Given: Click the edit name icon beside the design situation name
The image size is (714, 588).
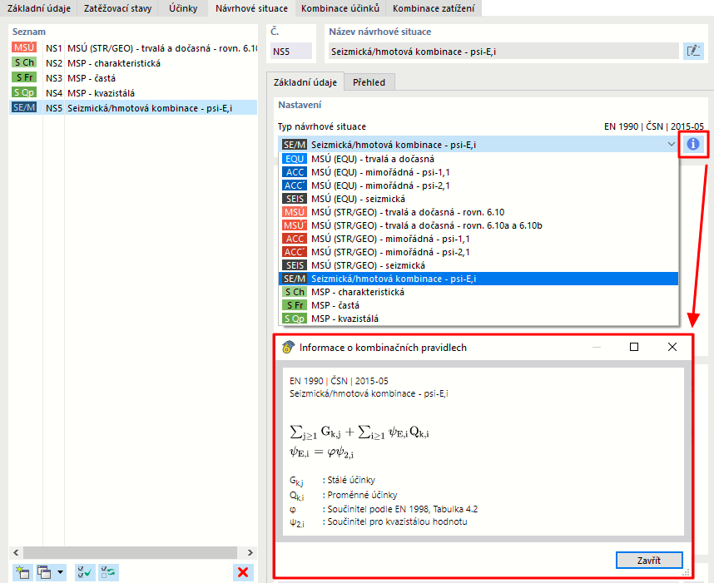Looking at the screenshot, I should click(x=693, y=51).
